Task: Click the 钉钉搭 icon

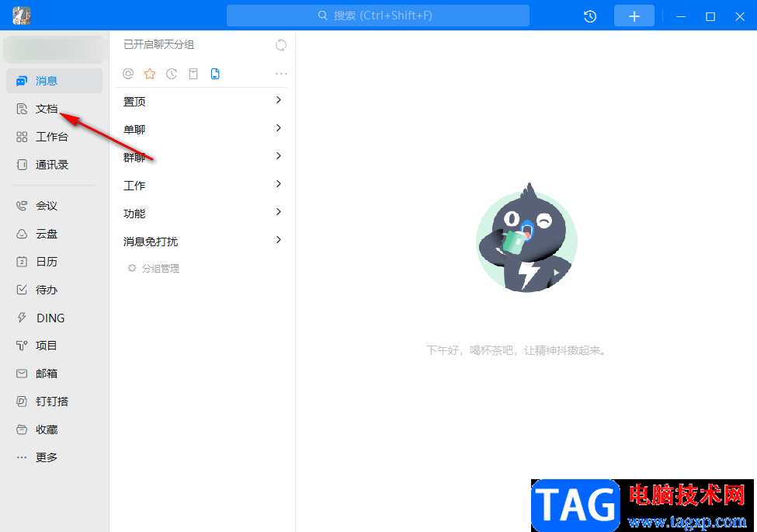Action: pyautogui.click(x=22, y=402)
